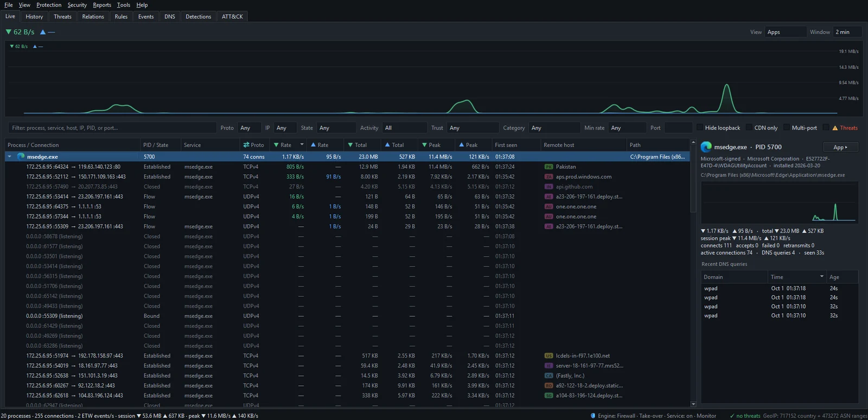Click the IN flag badge beside api.github.com
The image size is (868, 420).
pos(548,187)
